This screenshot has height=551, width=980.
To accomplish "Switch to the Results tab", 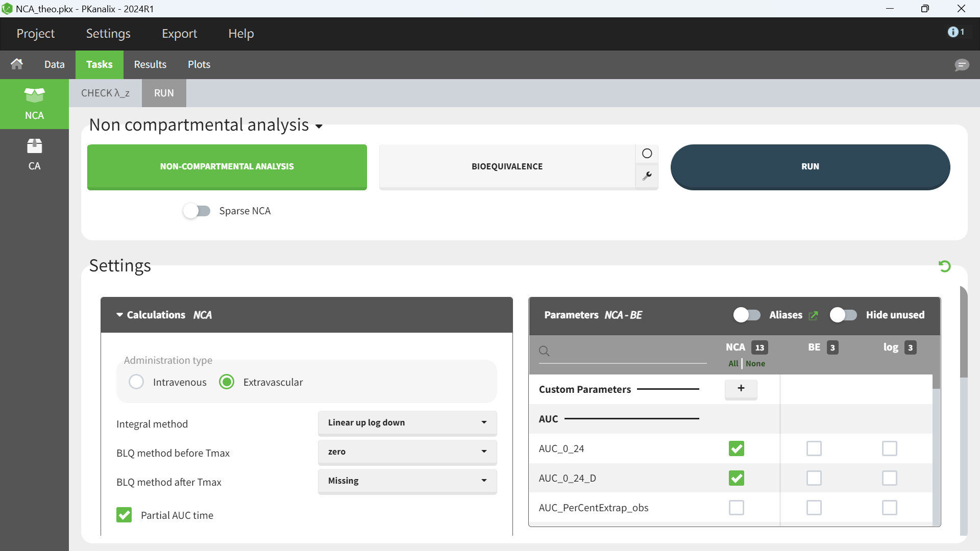I will click(x=150, y=64).
